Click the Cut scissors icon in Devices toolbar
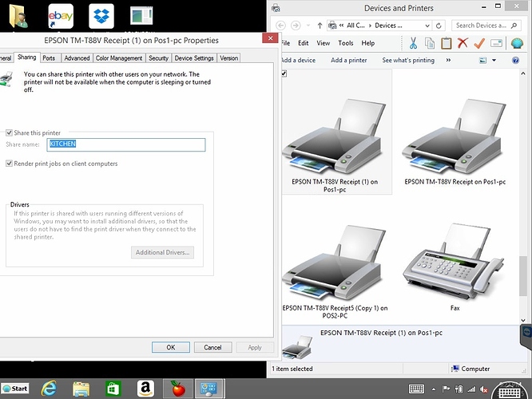Image resolution: width=532 pixels, height=399 pixels. (413, 43)
